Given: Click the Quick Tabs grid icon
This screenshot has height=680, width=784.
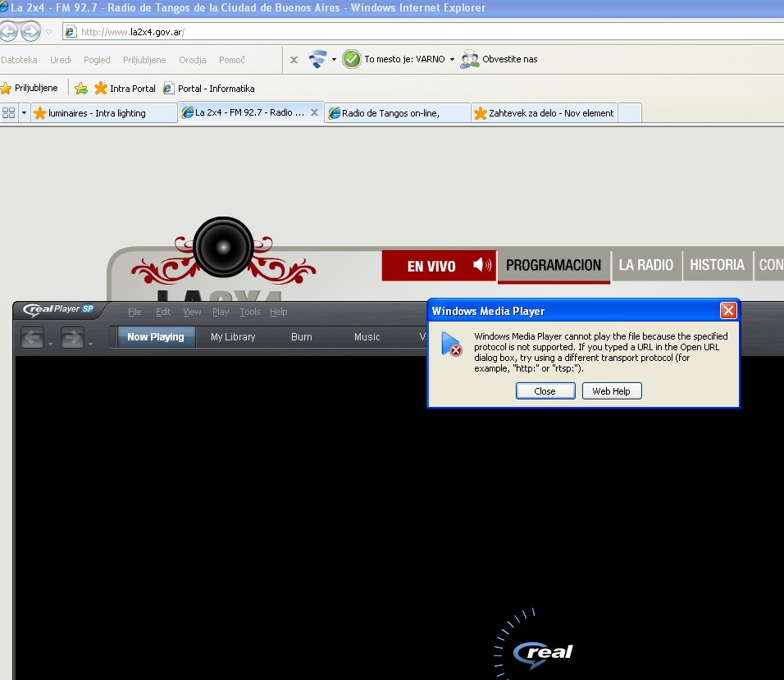Looking at the screenshot, I should point(8,112).
